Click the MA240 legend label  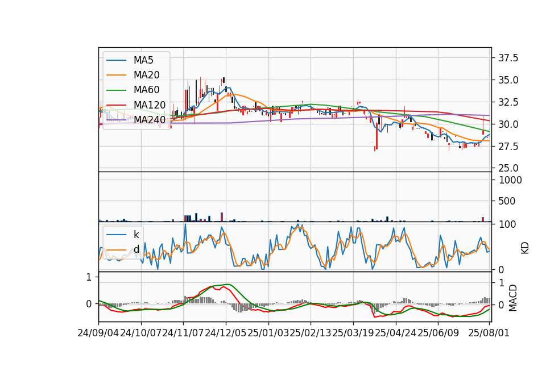150,120
